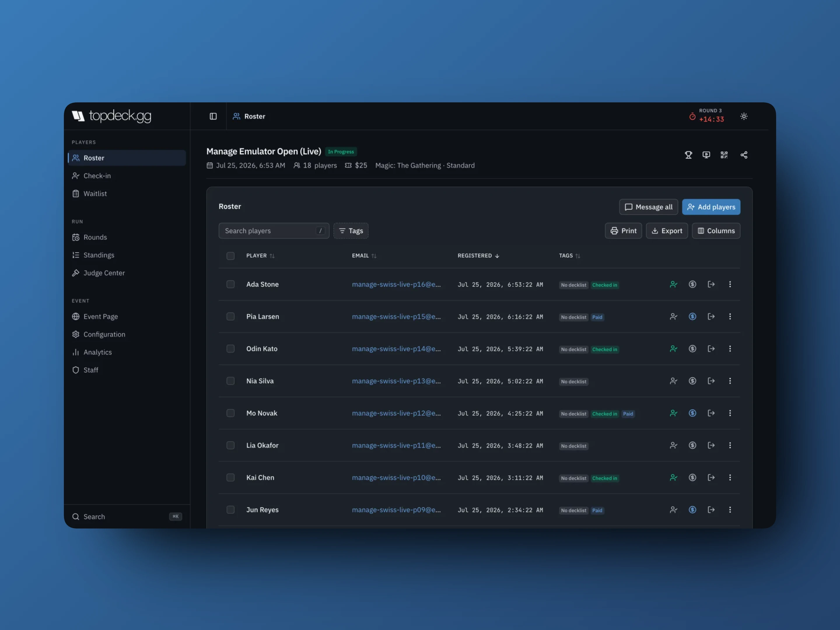Toggle the sidebar panel icon

(x=213, y=116)
